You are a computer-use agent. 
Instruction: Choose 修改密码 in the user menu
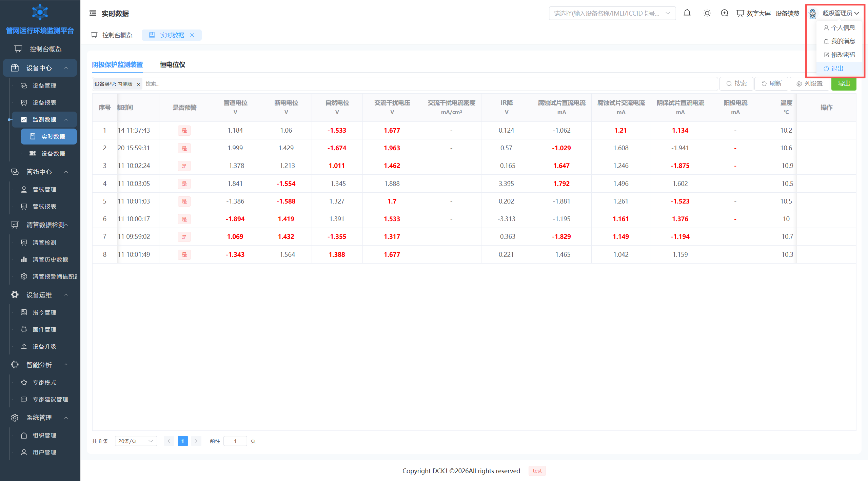point(839,55)
